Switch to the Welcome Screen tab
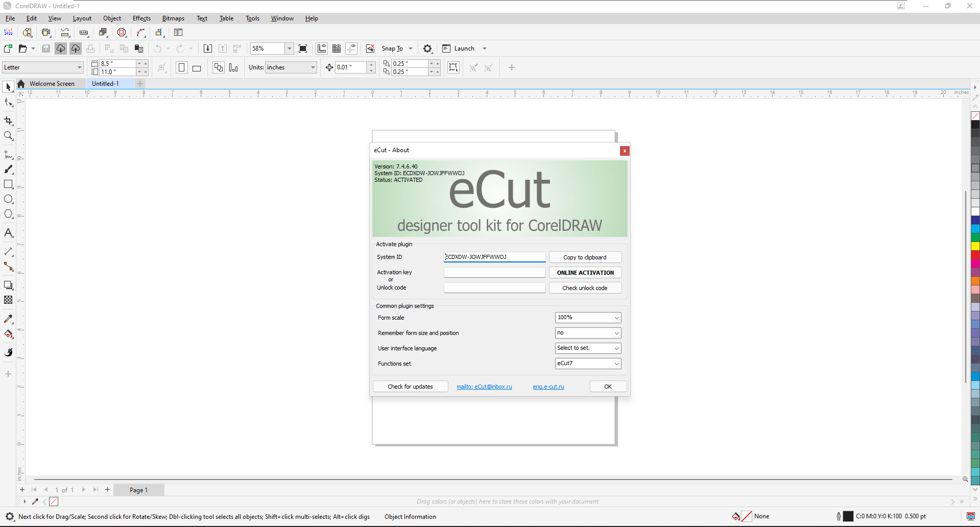 pos(52,84)
